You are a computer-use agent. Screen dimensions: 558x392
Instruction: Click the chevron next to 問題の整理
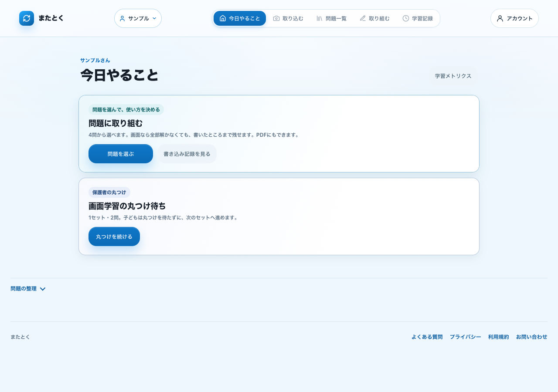(x=43, y=289)
